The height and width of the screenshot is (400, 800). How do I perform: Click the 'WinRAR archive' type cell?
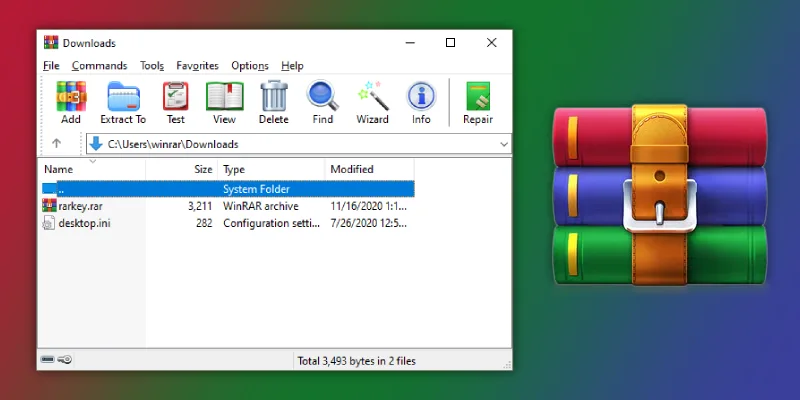(261, 206)
